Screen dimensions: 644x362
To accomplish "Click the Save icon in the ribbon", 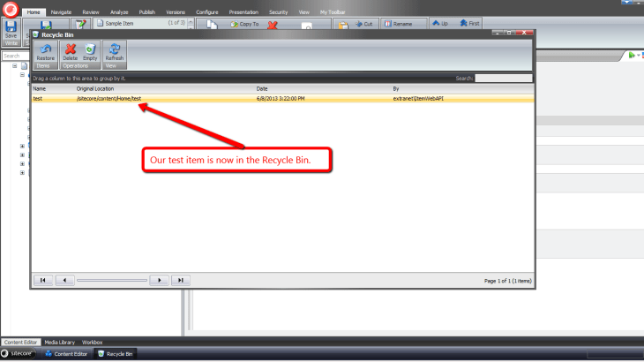I will [x=11, y=28].
